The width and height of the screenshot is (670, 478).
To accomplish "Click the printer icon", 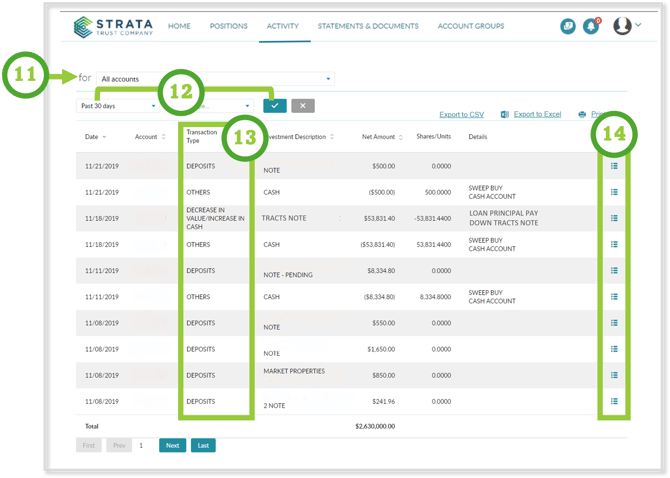I will 582,114.
